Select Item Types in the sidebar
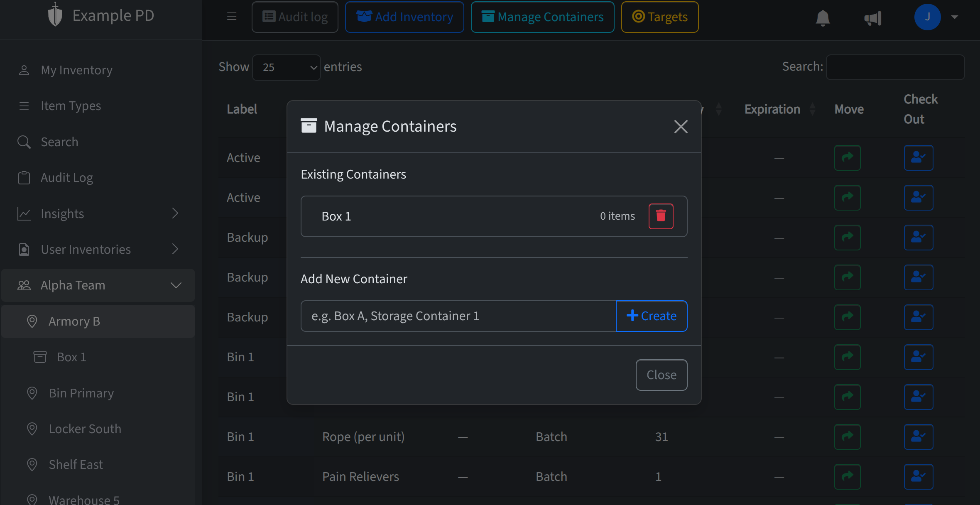Image resolution: width=980 pixels, height=505 pixels. tap(71, 105)
